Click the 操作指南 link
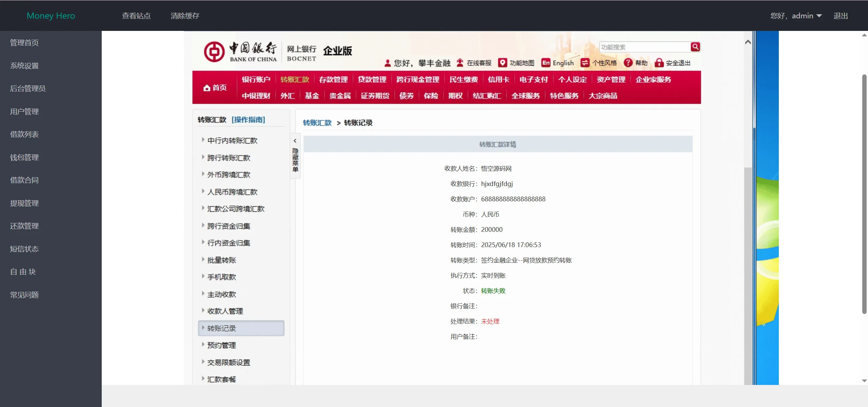This screenshot has height=407, width=868. tap(248, 120)
